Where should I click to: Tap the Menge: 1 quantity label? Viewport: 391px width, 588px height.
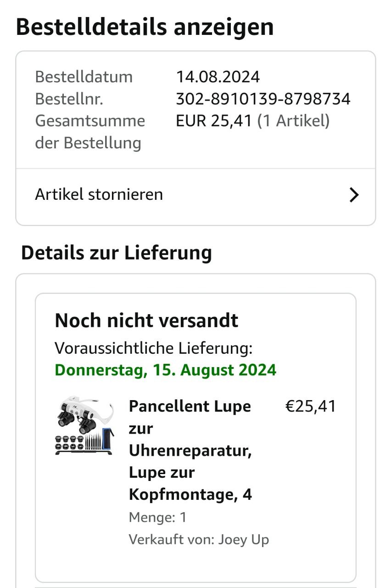pyautogui.click(x=157, y=517)
